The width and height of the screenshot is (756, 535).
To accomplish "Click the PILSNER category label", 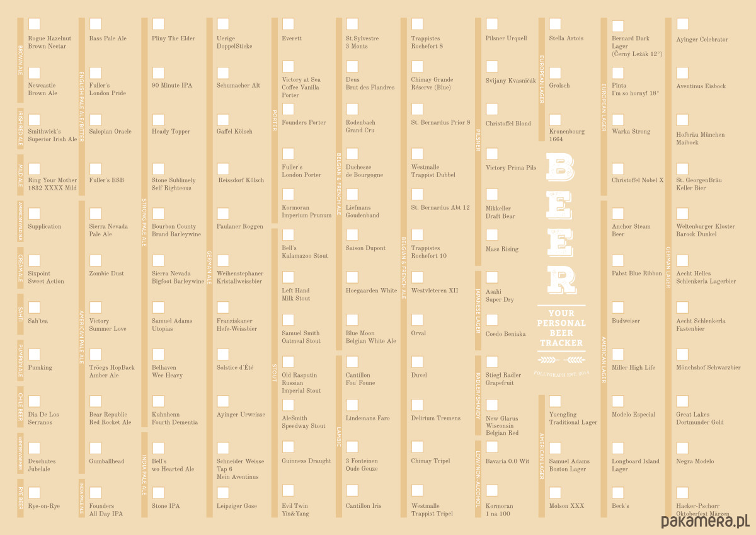I will click(478, 141).
